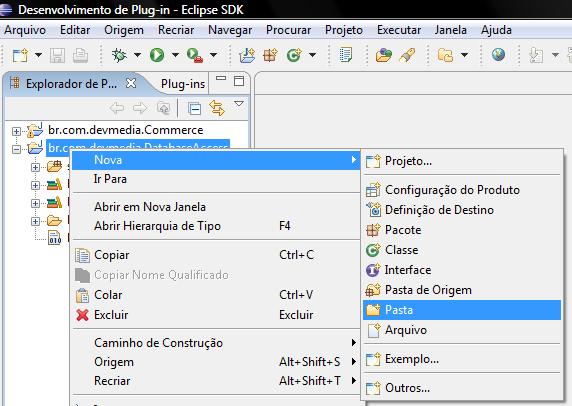Choose Nova in the context menu
The image size is (572, 406).
point(216,160)
